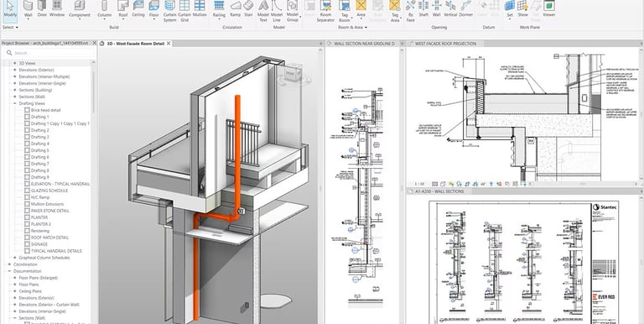Open the Select dropdown under Modify
The width and height of the screenshot is (644, 324).
tap(10, 27)
